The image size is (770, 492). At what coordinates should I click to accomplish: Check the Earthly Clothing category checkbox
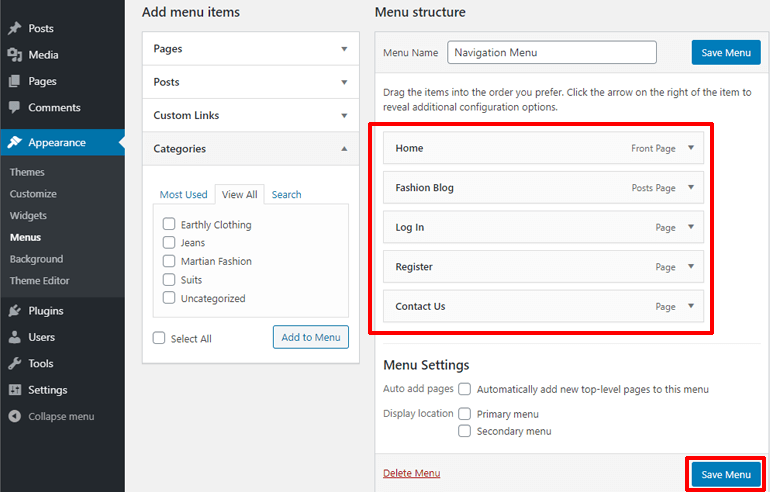(x=169, y=225)
